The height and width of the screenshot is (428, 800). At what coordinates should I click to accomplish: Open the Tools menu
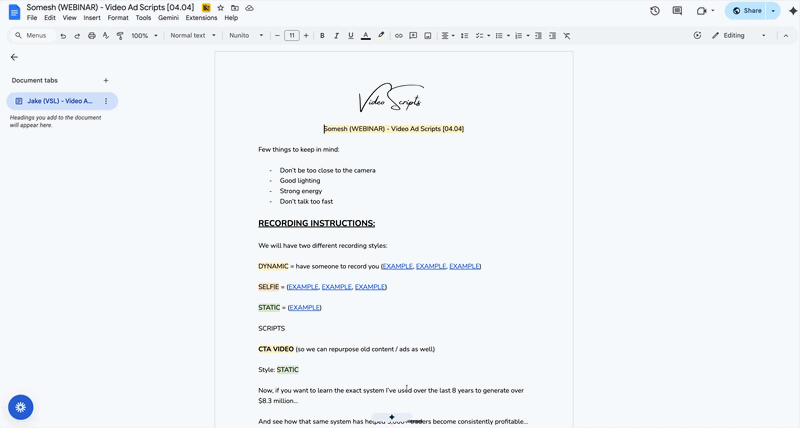[x=143, y=18]
